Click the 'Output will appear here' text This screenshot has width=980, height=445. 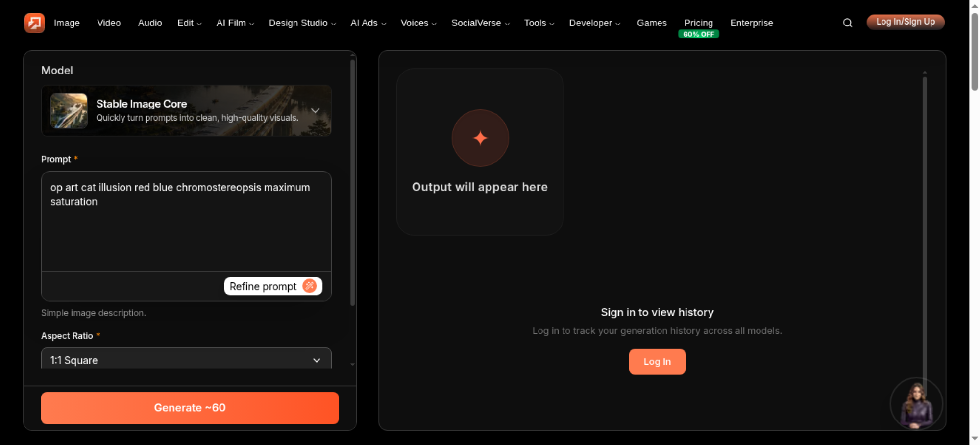(480, 187)
